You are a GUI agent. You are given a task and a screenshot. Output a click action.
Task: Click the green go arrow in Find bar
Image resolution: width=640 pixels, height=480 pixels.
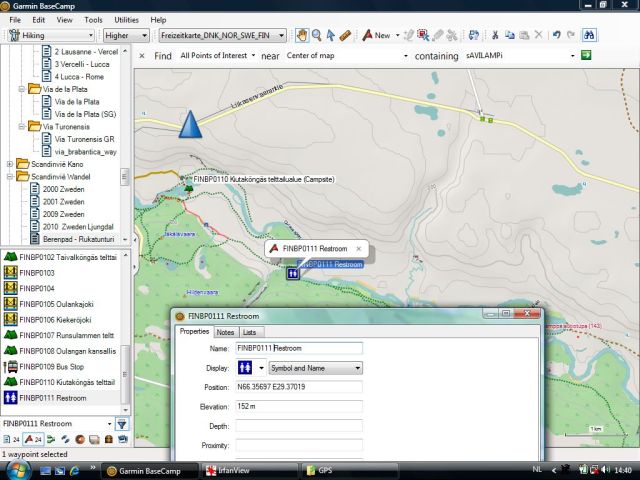click(x=587, y=56)
